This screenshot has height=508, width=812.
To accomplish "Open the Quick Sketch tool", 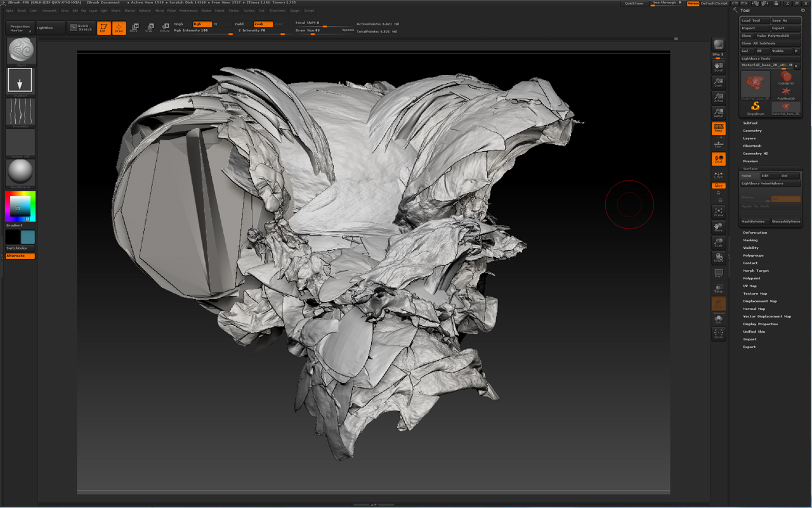I will (82, 28).
